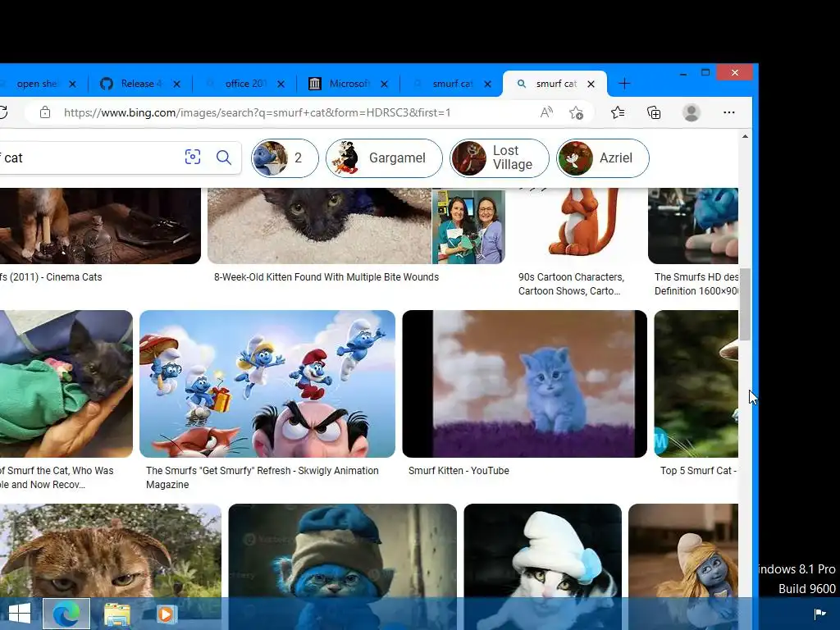Screen dimensions: 840x630
Task: Switch to the inactive 'smurf cat' tab
Action: 452,84
